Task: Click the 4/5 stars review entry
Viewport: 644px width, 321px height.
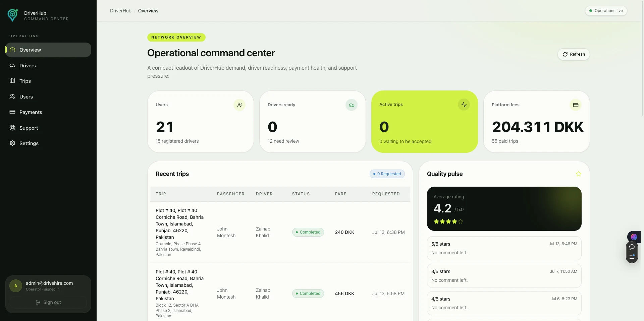Action: click(x=504, y=303)
